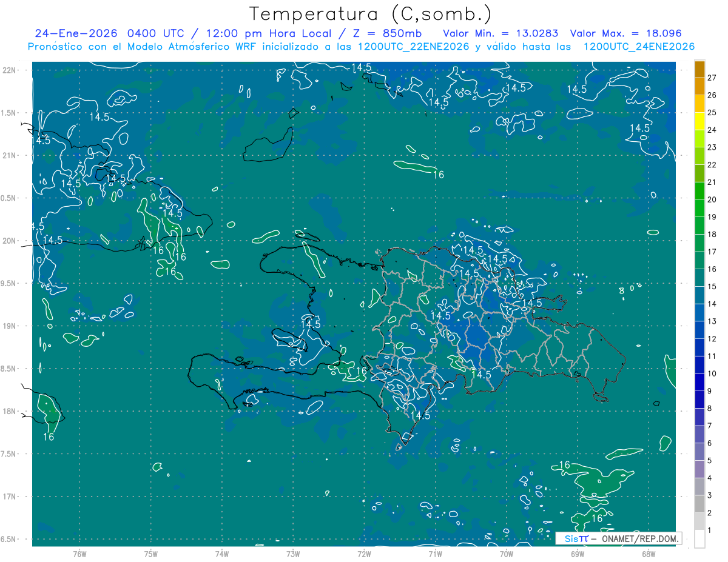Click the '22N' latitude axis label
Viewport: 728px width, 562px height.
[x=9, y=70]
